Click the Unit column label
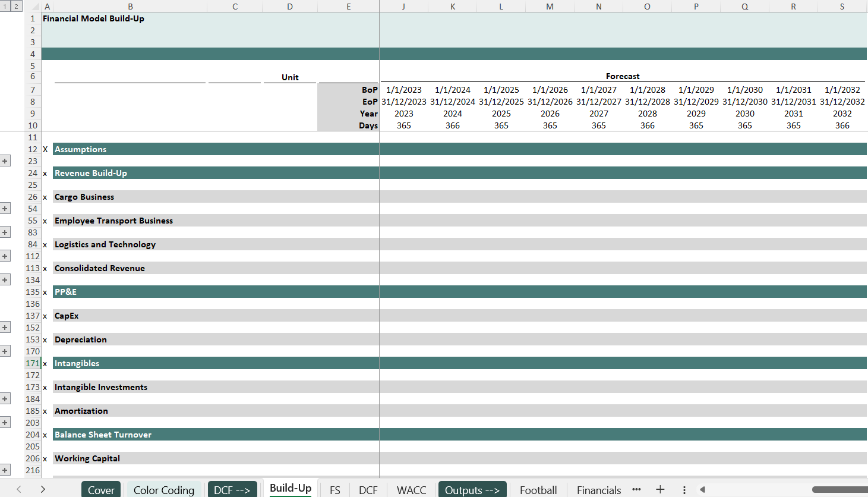The image size is (868, 497). click(x=290, y=77)
